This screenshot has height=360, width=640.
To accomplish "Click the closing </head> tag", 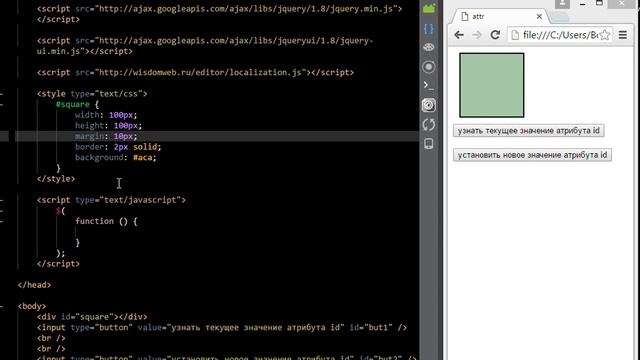I will coord(34,285).
